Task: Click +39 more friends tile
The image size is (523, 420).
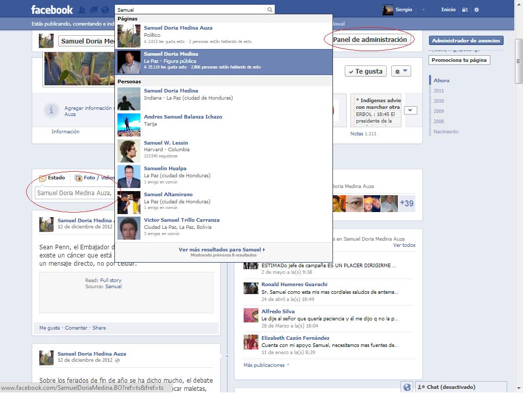Action: pos(407,203)
